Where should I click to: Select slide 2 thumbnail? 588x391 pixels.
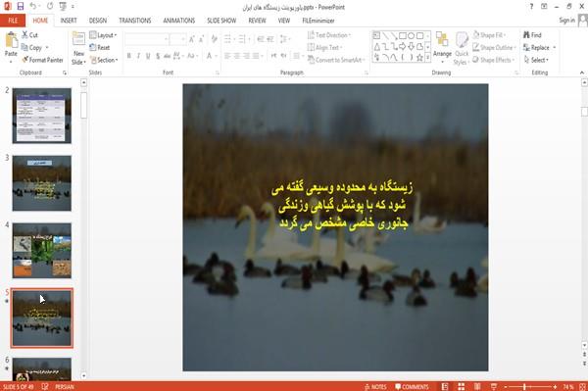click(41, 116)
